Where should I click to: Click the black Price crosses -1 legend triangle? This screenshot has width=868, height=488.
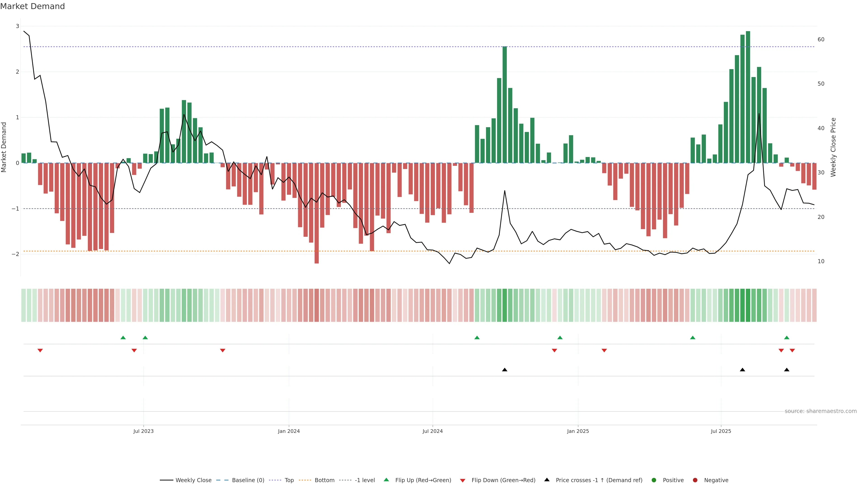[547, 480]
